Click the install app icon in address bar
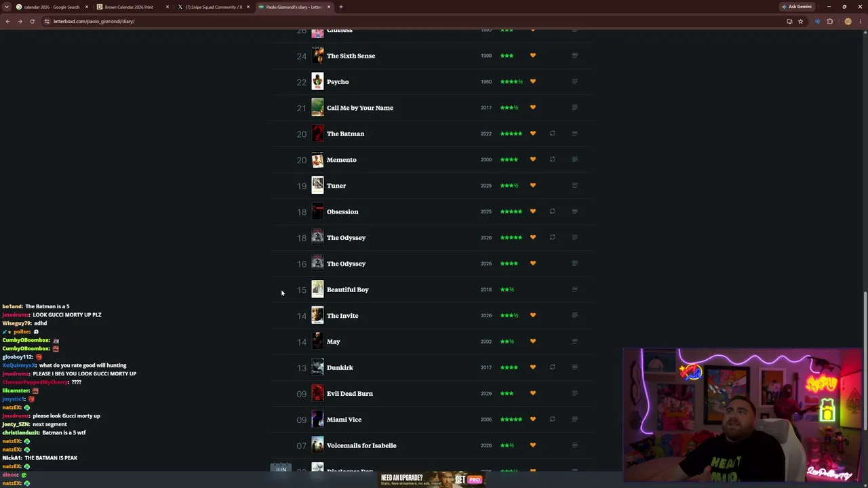868x488 pixels. pos(789,21)
